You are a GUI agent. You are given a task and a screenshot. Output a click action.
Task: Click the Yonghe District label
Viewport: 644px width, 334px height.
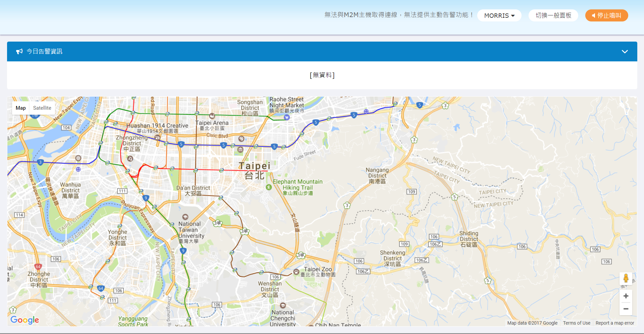[117, 237]
